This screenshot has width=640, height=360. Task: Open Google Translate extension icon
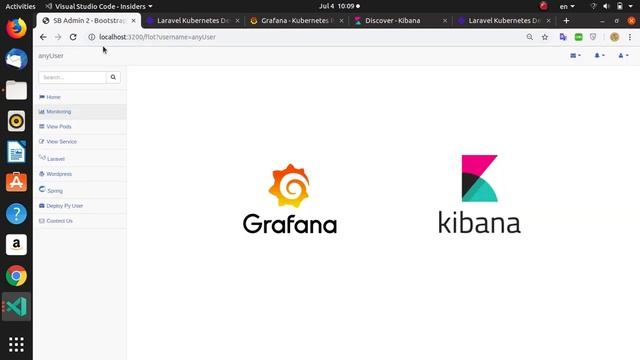(x=563, y=37)
